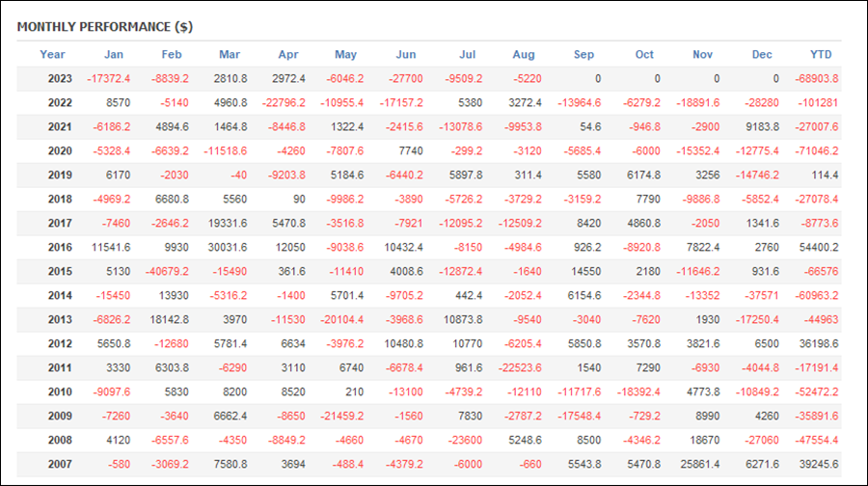This screenshot has width=868, height=486.
Task: Click the 2009 May value -21459.2
Action: coord(342,416)
